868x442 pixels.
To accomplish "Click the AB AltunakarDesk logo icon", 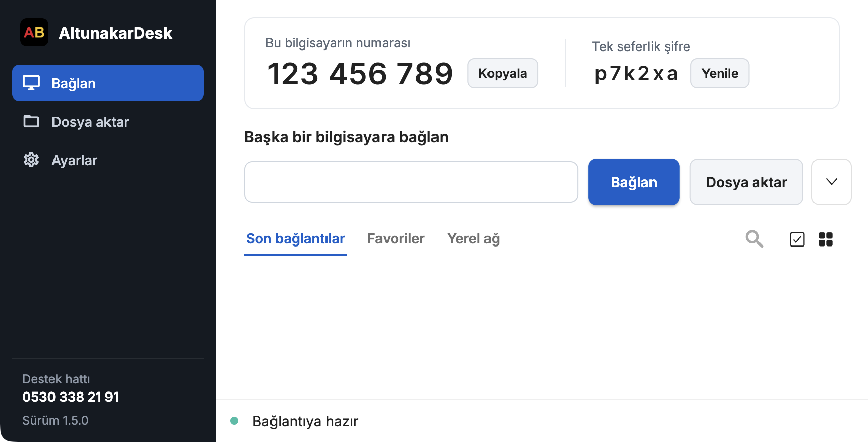I will [x=34, y=32].
